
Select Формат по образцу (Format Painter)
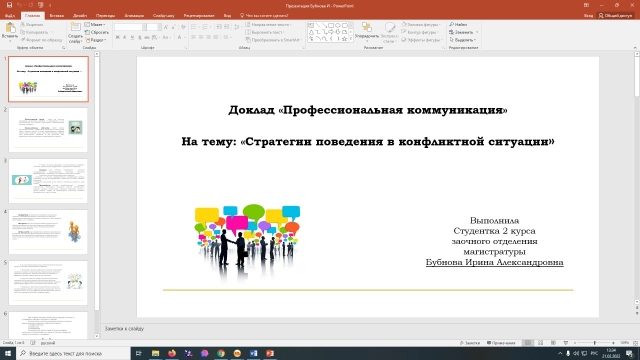pos(41,40)
